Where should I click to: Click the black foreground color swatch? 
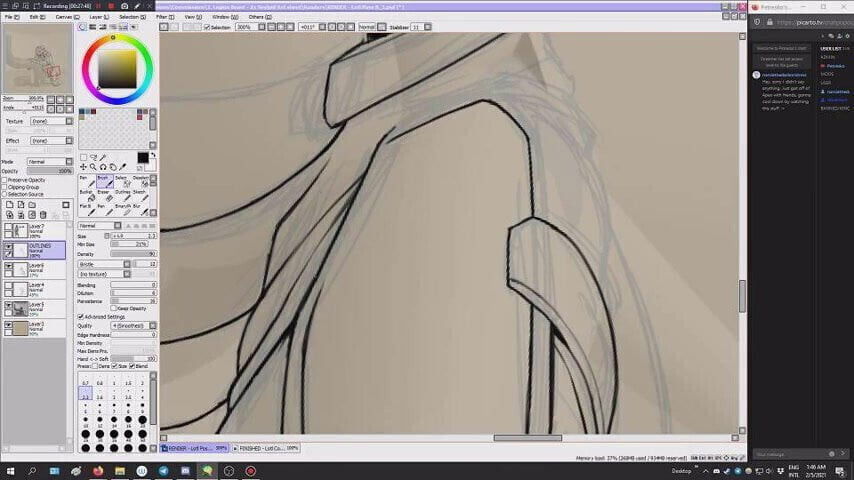click(143, 157)
